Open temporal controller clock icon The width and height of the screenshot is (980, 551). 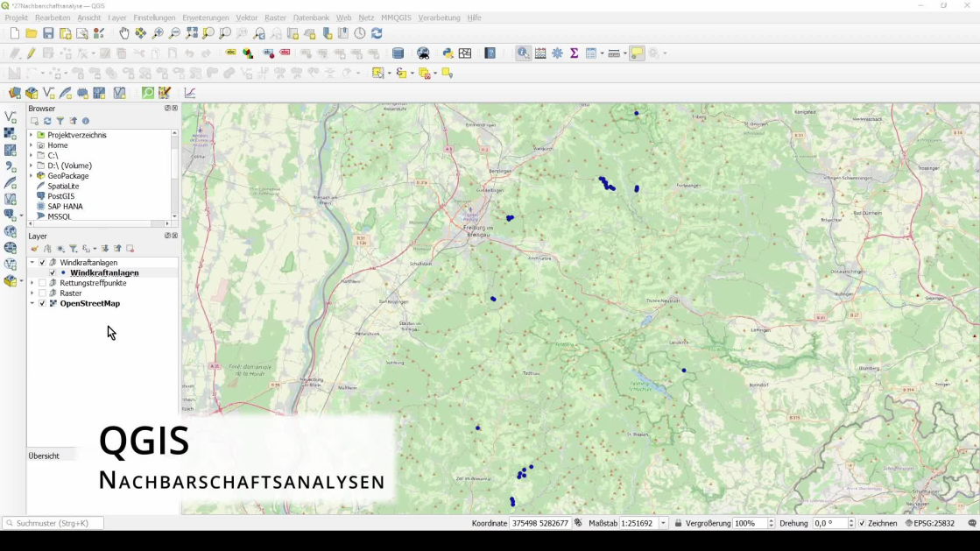[x=360, y=33]
